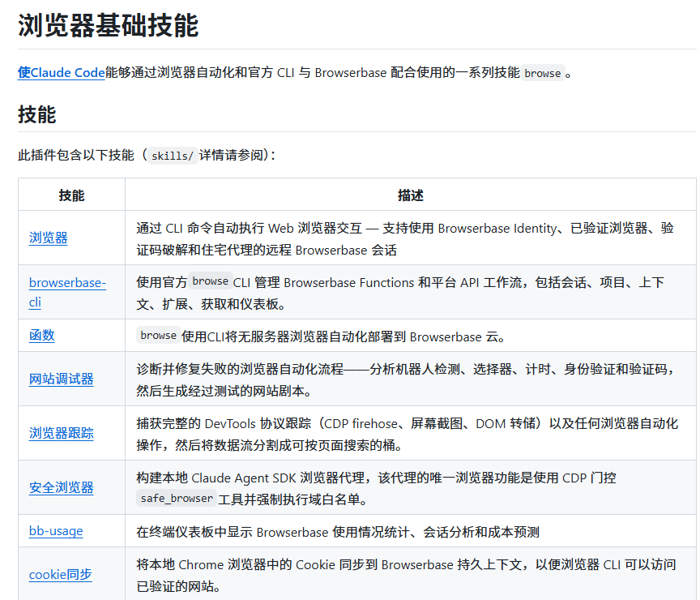Click the 技能 section heading

(36, 114)
